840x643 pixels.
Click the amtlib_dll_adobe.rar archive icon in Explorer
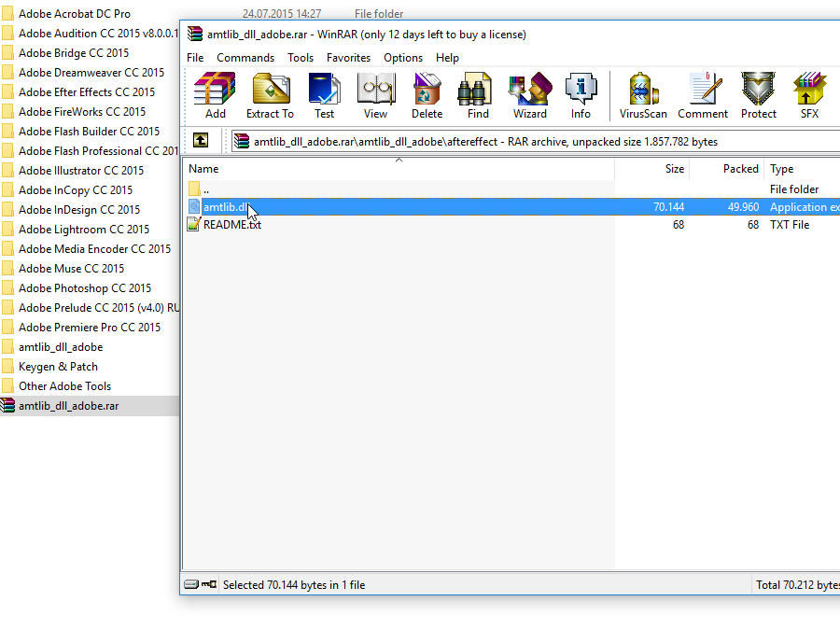tap(7, 406)
